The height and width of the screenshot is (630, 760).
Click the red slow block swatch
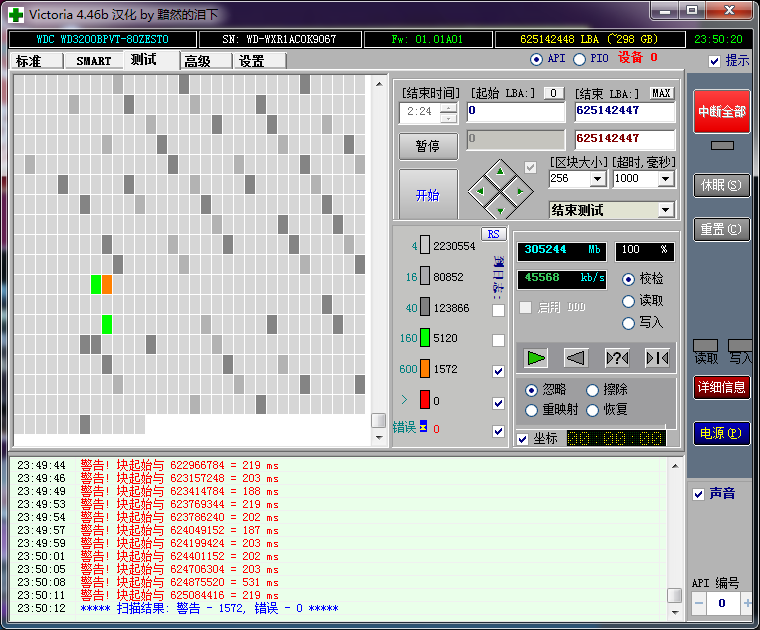[425, 400]
